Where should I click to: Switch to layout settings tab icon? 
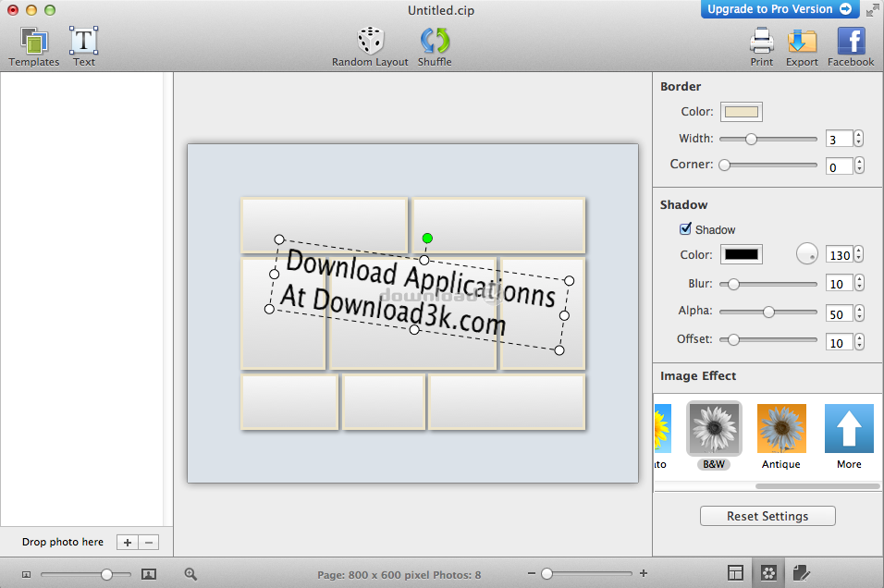point(735,573)
